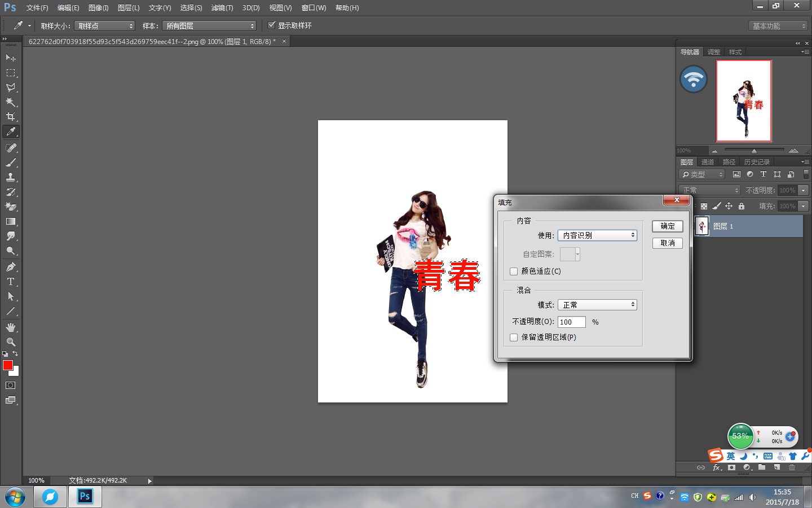Select the Blur tool

point(11,236)
